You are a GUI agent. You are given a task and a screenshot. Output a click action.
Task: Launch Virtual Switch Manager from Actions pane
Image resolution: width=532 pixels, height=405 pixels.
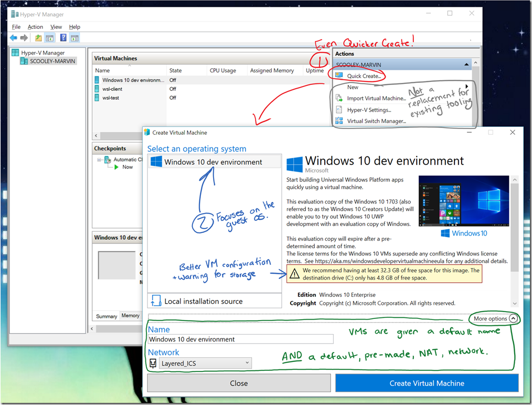tap(376, 121)
